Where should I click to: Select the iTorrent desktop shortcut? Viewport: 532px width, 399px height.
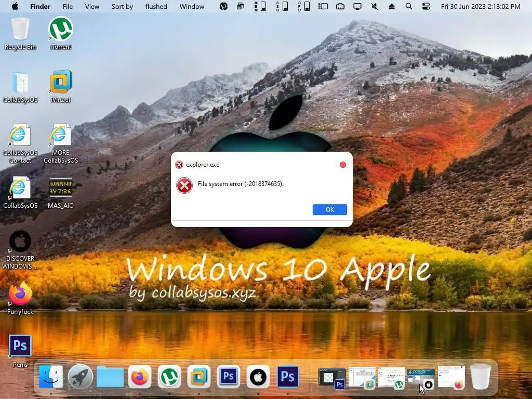(61, 34)
